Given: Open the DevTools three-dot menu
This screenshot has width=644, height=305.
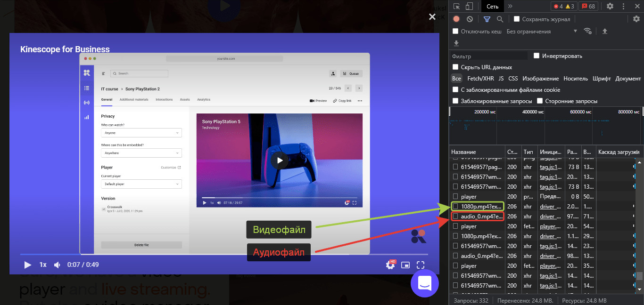Looking at the screenshot, I should pyautogui.click(x=623, y=7).
